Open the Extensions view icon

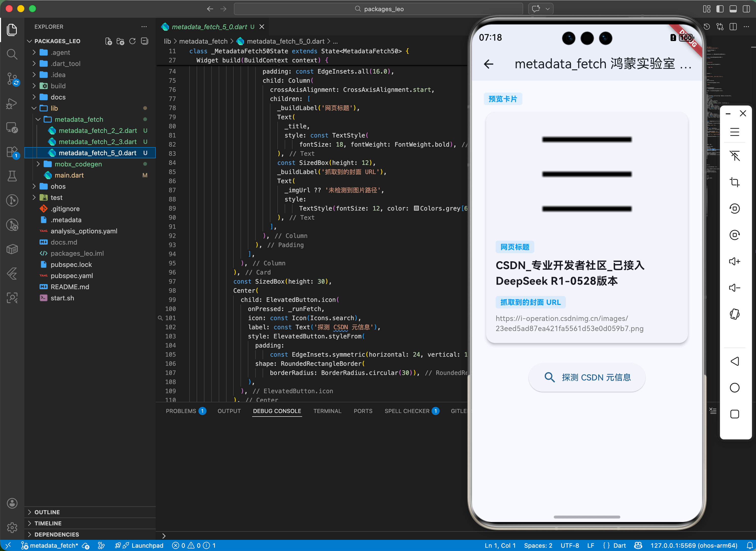(x=12, y=152)
